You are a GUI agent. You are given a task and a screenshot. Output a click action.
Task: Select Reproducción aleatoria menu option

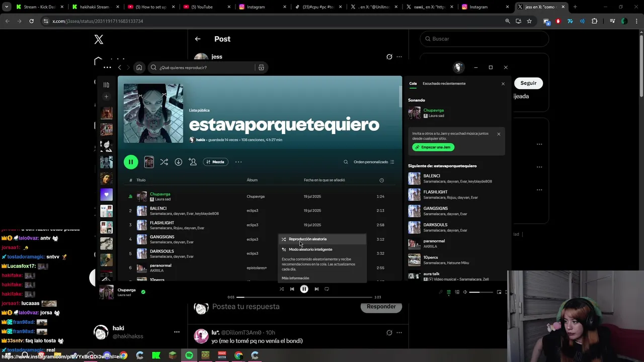[x=322, y=239]
